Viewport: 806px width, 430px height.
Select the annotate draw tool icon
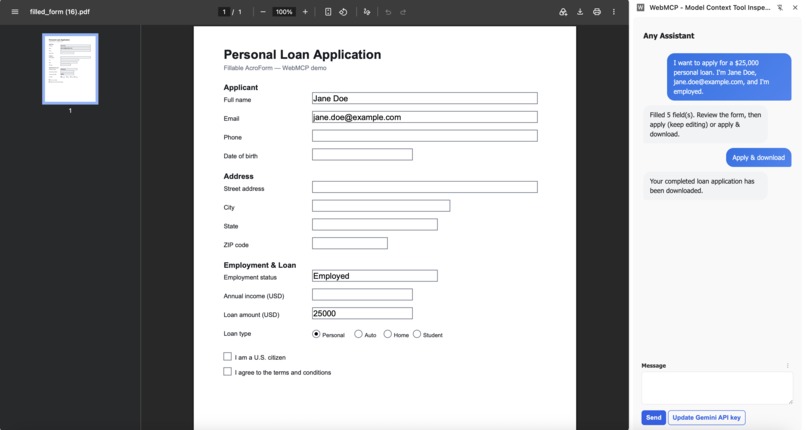tap(367, 11)
